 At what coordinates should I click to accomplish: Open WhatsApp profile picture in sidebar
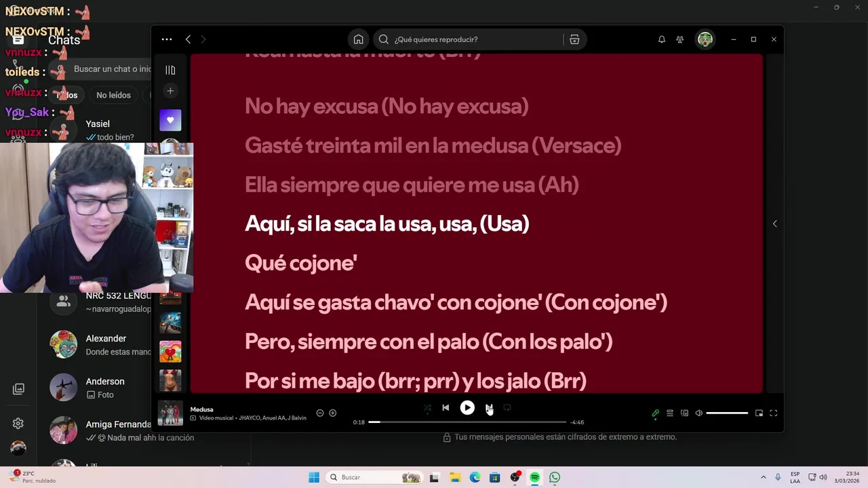point(18,448)
